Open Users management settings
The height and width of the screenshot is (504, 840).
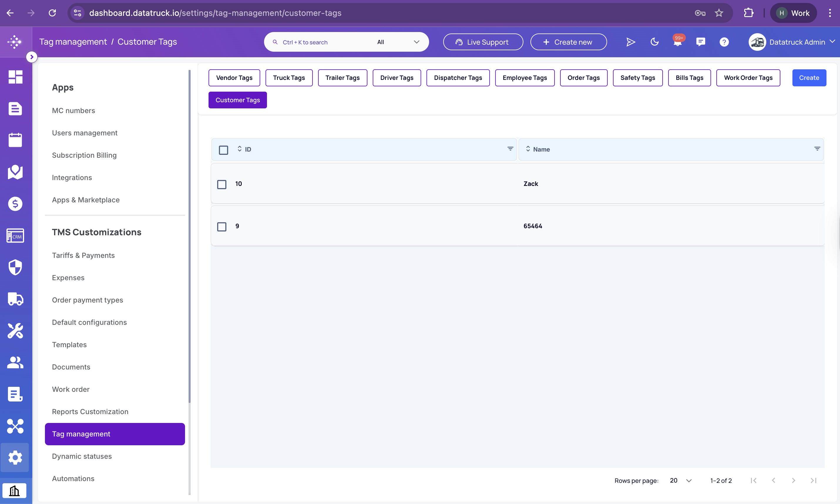pos(85,133)
